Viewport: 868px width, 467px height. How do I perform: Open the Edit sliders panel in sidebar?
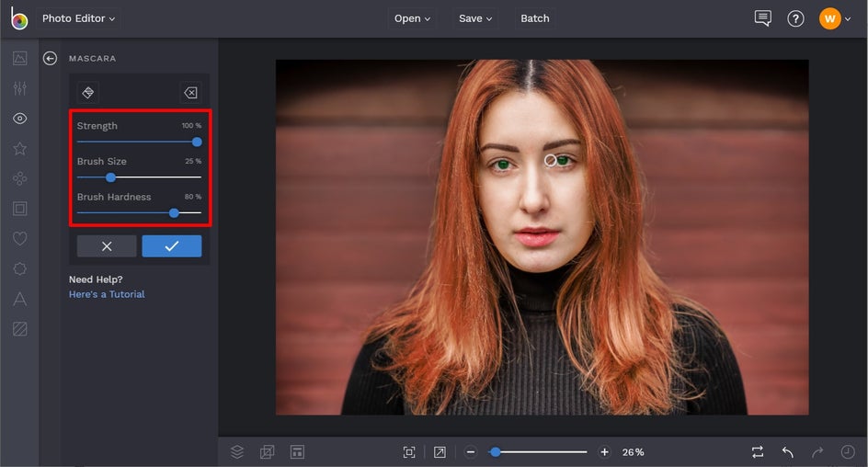19,88
